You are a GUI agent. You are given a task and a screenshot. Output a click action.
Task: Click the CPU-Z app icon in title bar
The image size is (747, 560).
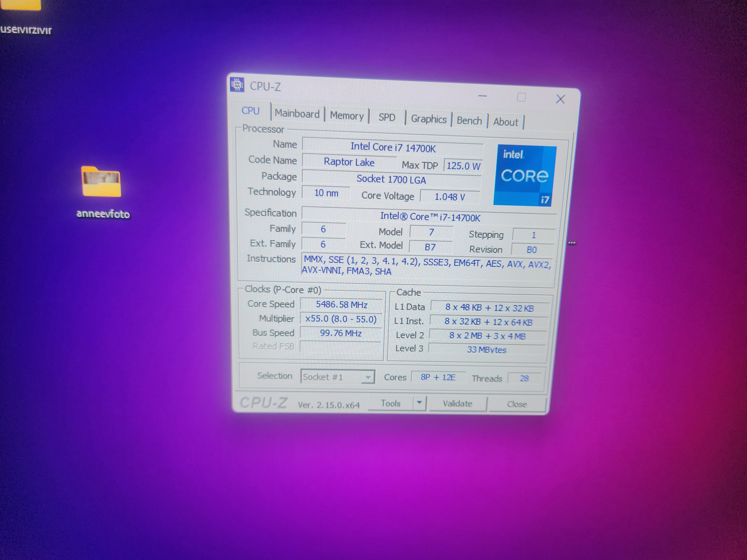tap(237, 85)
